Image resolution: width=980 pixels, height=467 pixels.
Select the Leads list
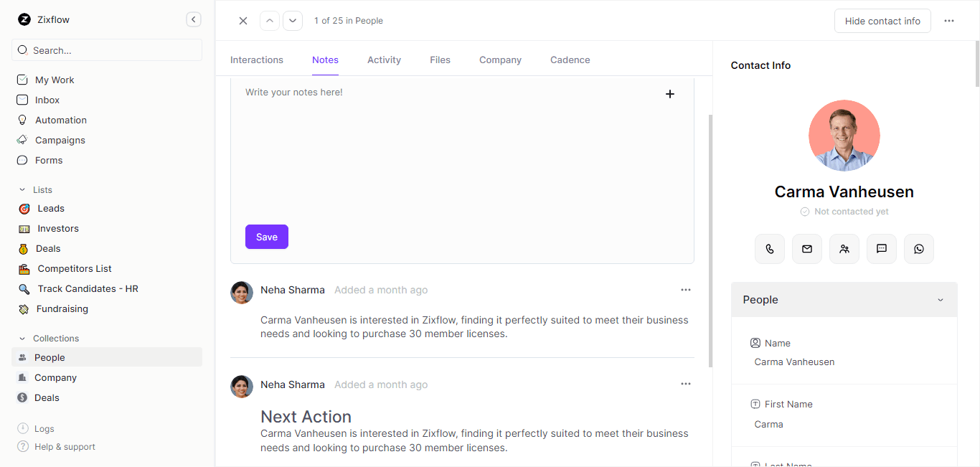(x=50, y=208)
